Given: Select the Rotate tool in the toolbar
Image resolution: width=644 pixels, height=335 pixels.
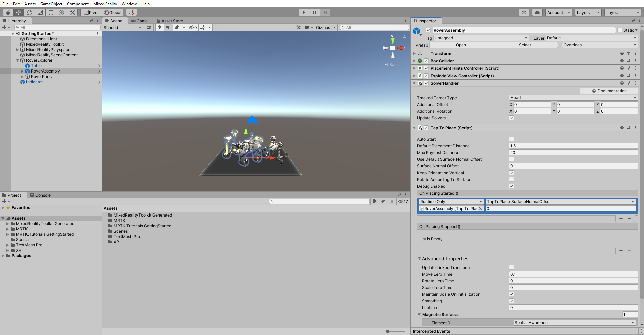Looking at the screenshot, I should (x=30, y=12).
